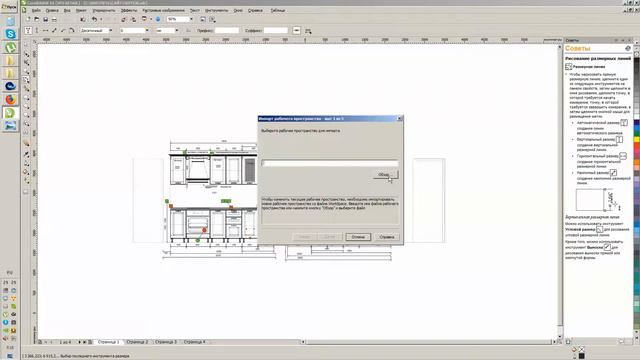Open the Десятичный dimension style dropdown

(x=111, y=31)
